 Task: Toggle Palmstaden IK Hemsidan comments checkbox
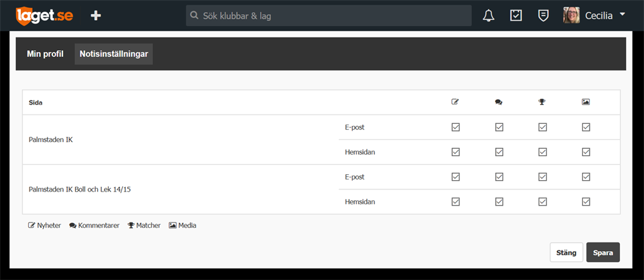(499, 152)
